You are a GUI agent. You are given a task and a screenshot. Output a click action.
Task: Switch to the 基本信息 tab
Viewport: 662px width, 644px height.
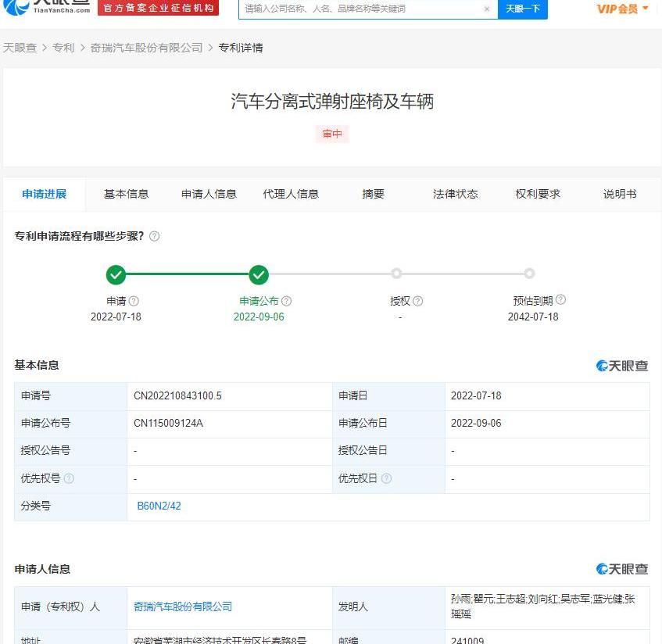click(127, 195)
